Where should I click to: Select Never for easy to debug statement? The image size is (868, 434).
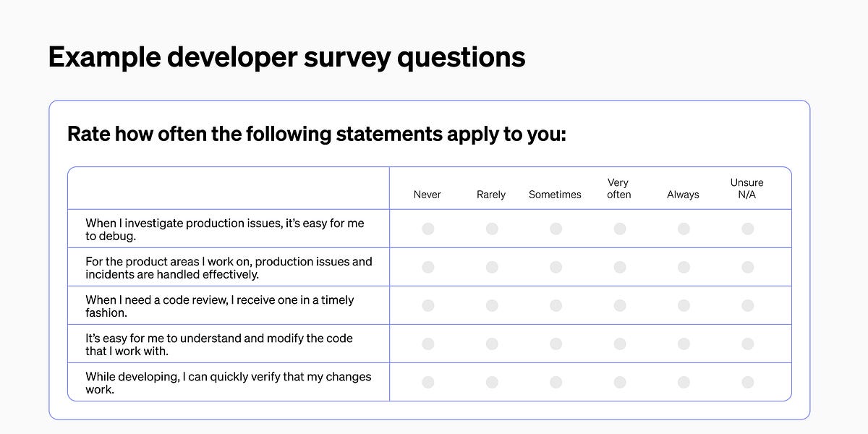(428, 229)
